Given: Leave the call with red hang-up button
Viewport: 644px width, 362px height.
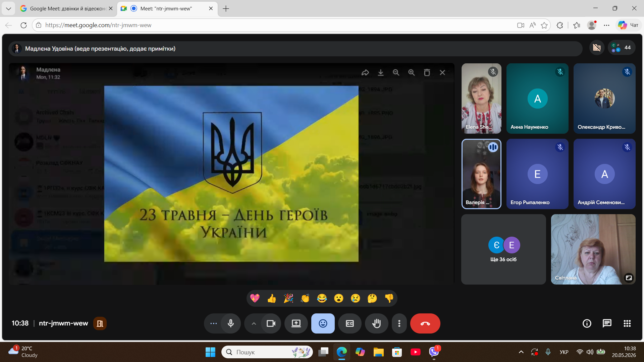Looking at the screenshot, I should [425, 323].
